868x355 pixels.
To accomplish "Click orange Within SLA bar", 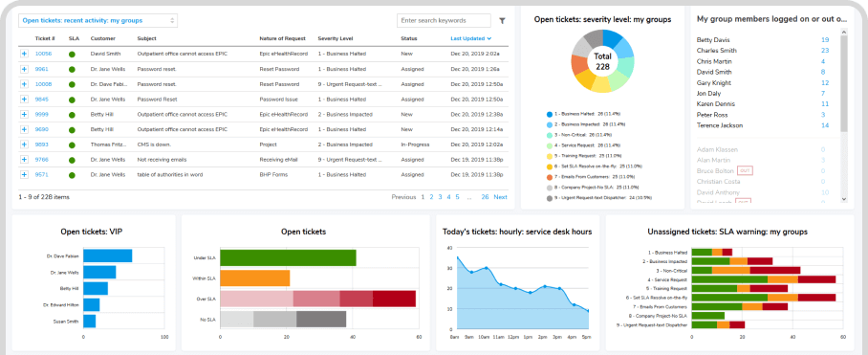I will coord(255,278).
